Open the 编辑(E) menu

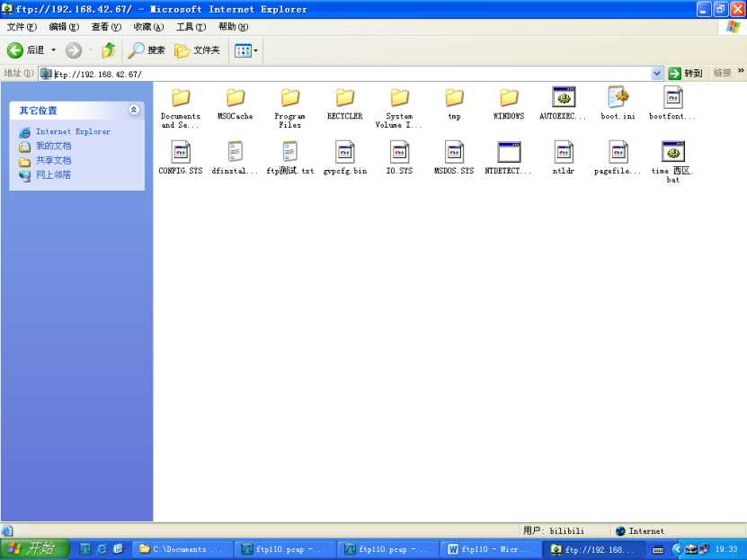(64, 27)
